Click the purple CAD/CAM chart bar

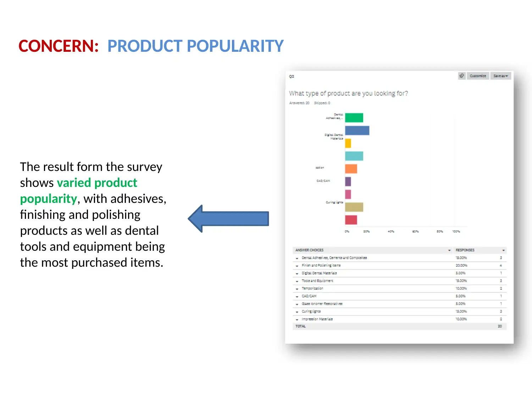click(x=348, y=182)
